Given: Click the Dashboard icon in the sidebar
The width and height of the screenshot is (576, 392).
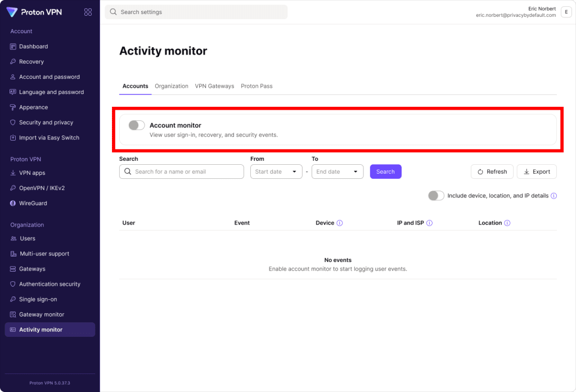Looking at the screenshot, I should click(13, 46).
